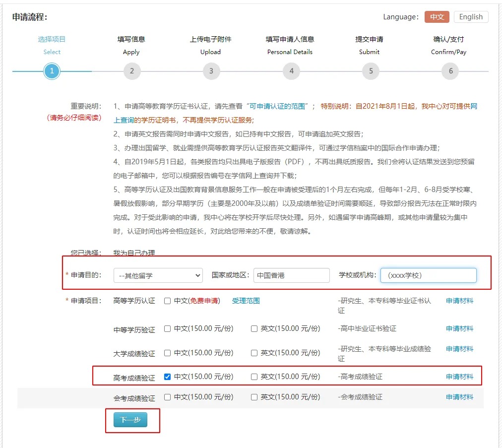This screenshot has width=502, height=448.
Task: Check 中等学历验证 英文 checkbox
Action: [254, 329]
